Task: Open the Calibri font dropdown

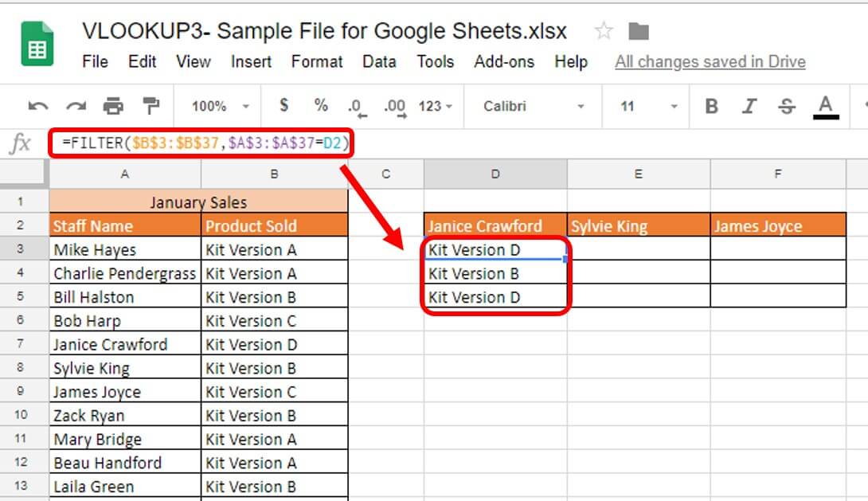Action: tap(534, 106)
